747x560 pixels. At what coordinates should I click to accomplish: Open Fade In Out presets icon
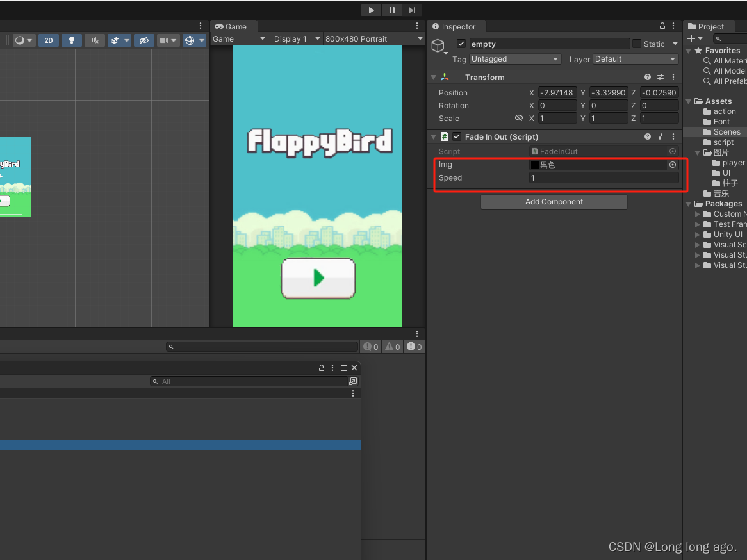pos(661,136)
